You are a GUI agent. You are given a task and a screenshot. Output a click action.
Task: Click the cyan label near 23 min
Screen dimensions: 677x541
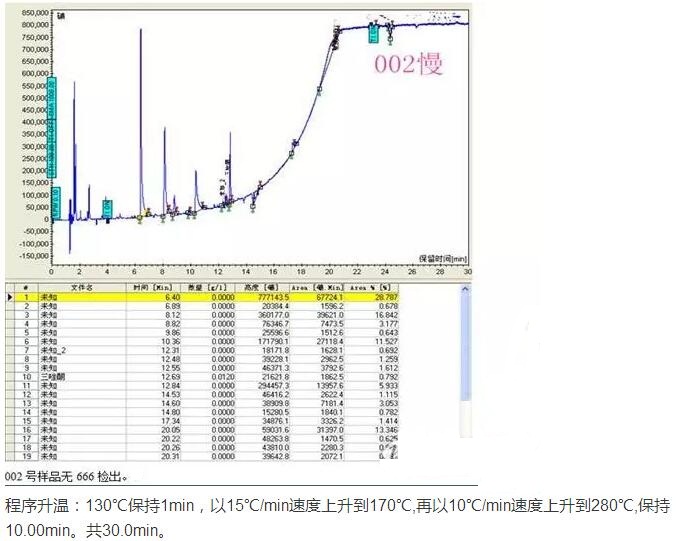(373, 33)
